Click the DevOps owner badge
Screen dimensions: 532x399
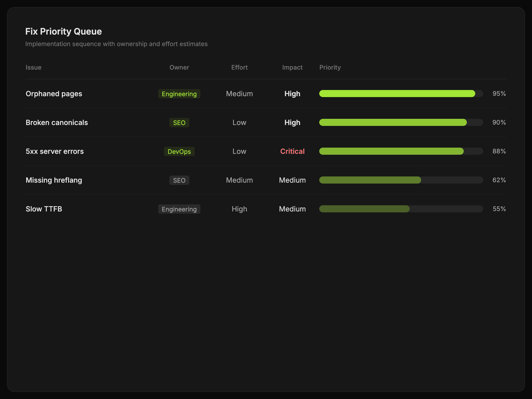pyautogui.click(x=179, y=152)
